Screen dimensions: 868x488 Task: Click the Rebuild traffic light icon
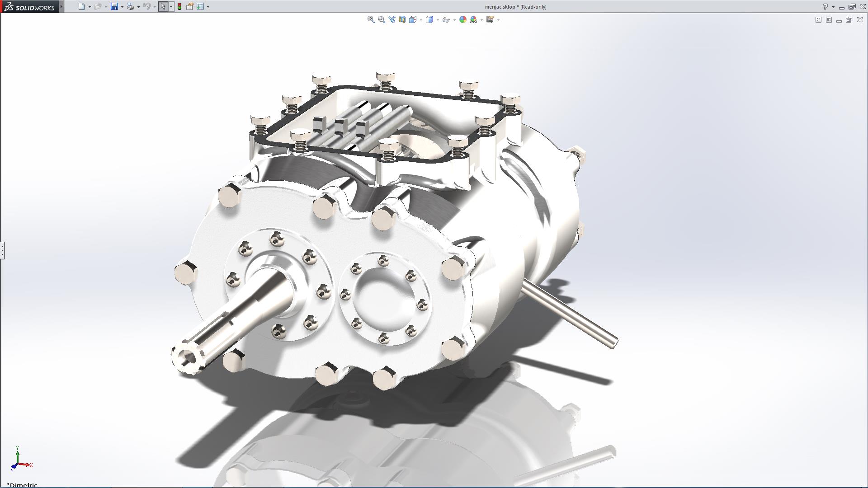tap(179, 6)
